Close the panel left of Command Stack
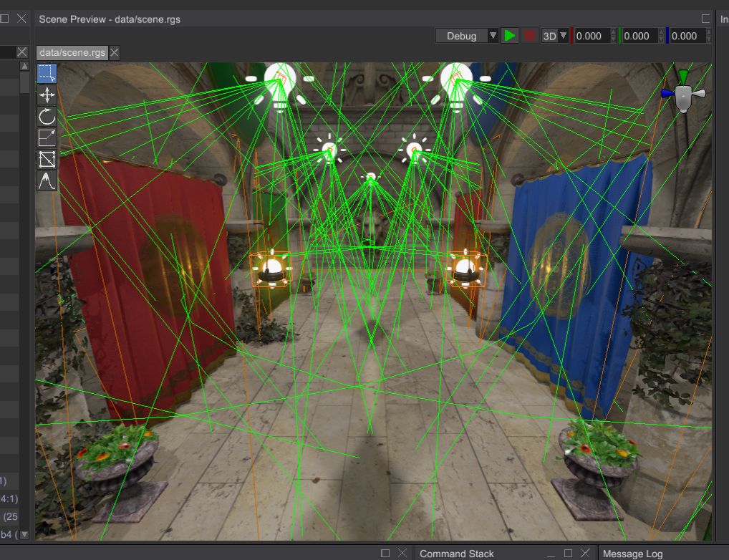 [x=402, y=553]
